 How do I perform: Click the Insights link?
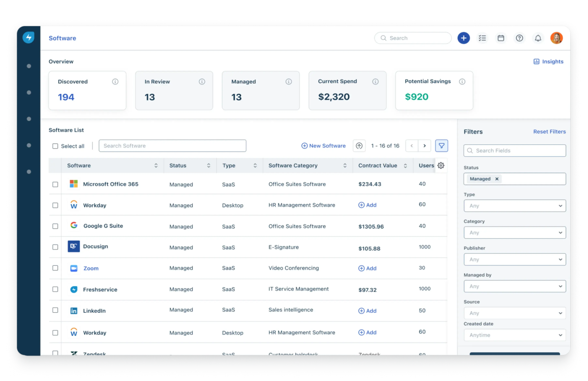point(548,61)
